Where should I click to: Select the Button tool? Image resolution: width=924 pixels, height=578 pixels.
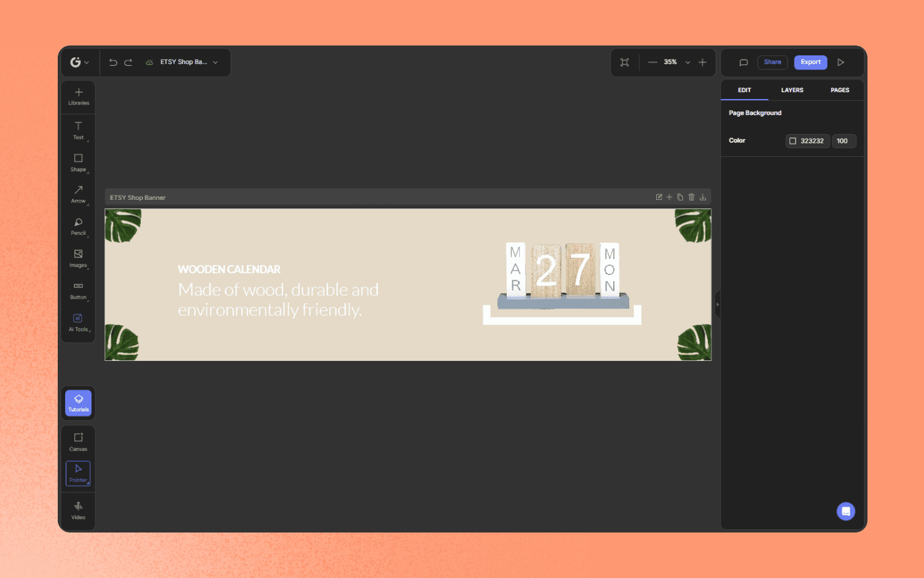click(x=79, y=290)
